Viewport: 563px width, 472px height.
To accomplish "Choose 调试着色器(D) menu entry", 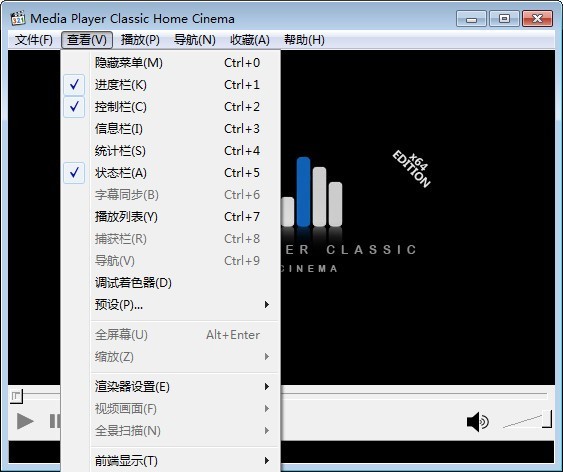I will (x=171, y=283).
